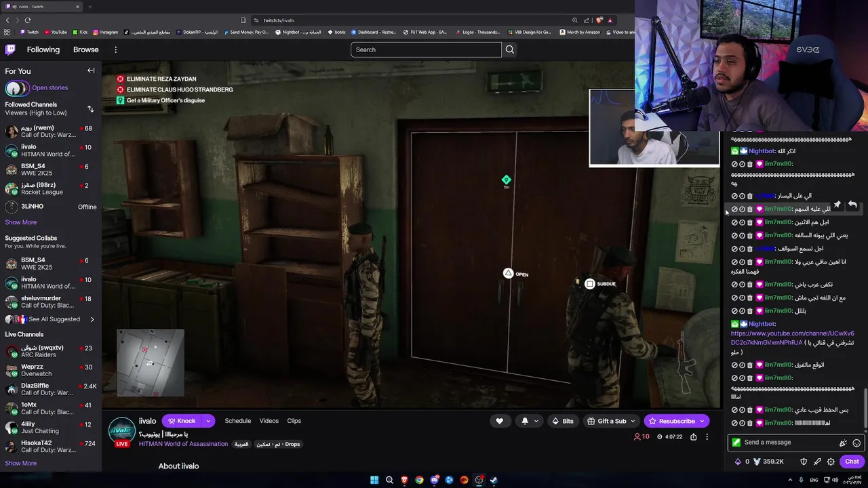This screenshot has width=868, height=488.
Task: Click the Twitch home logo icon
Action: coord(10,49)
